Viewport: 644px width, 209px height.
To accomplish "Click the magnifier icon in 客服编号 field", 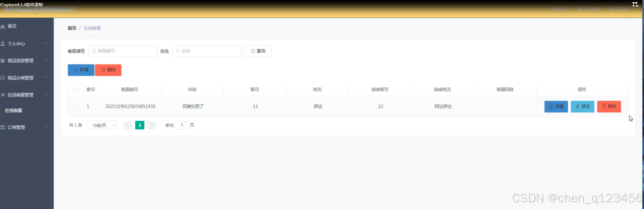I will 94,51.
